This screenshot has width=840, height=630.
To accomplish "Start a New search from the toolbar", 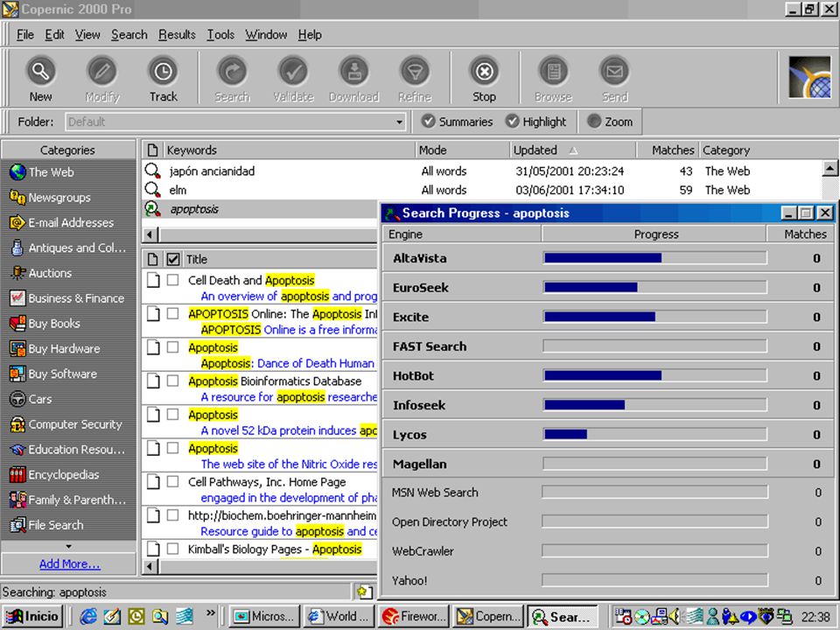I will pos(41,80).
